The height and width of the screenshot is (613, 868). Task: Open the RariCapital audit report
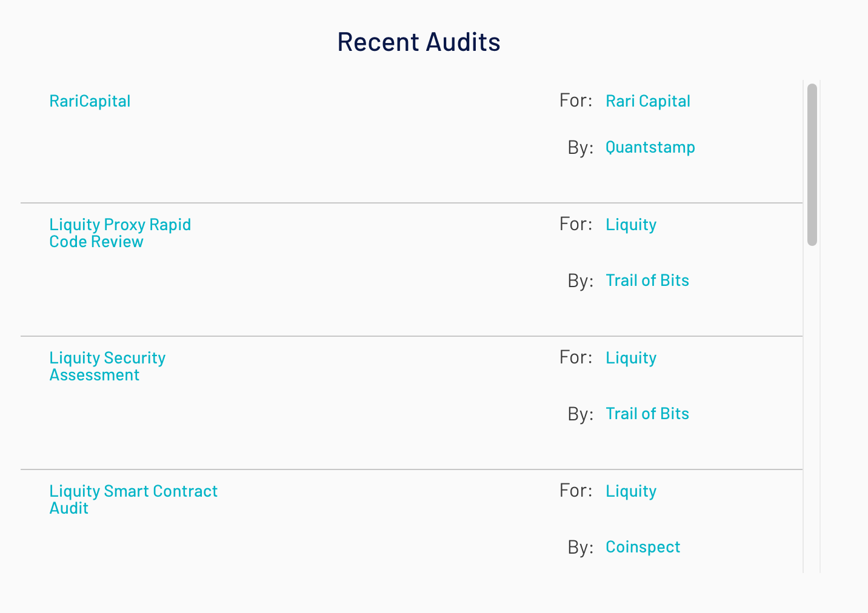90,101
